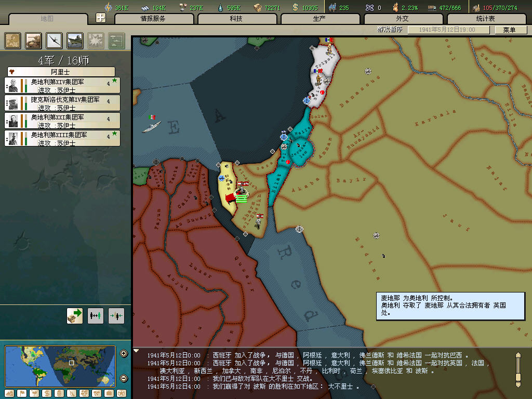Select the infantry unit in Sharm el-Sheikh
The height and width of the screenshot is (399, 532).
pos(259,223)
